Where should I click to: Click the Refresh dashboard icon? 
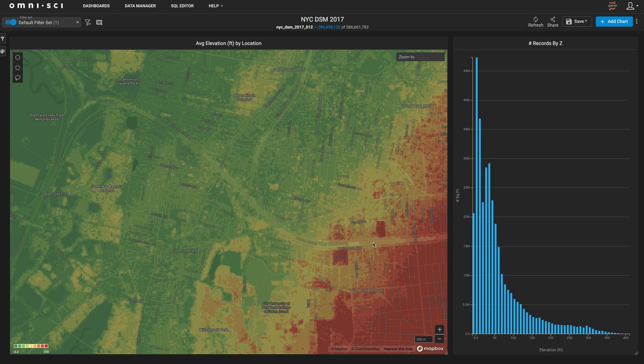point(535,21)
